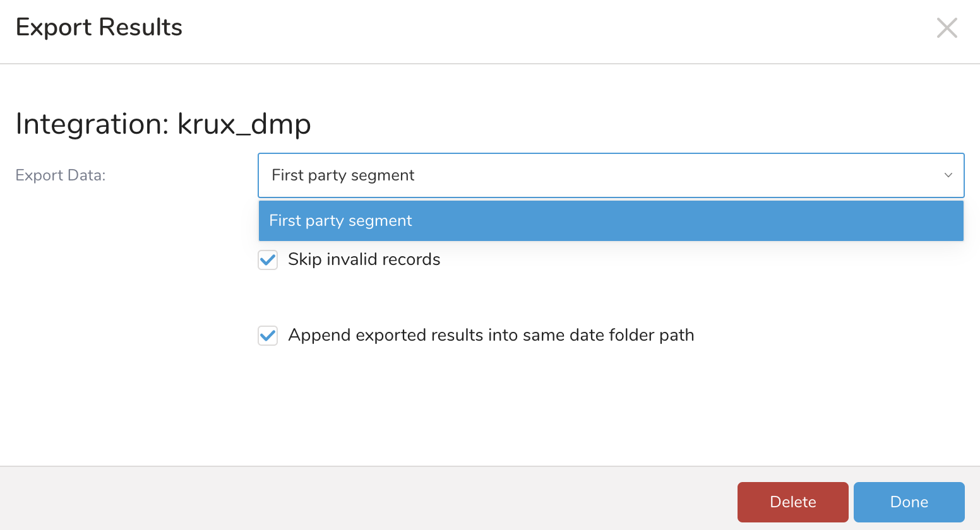Toggle the Append exported results checkbox

pyautogui.click(x=268, y=335)
